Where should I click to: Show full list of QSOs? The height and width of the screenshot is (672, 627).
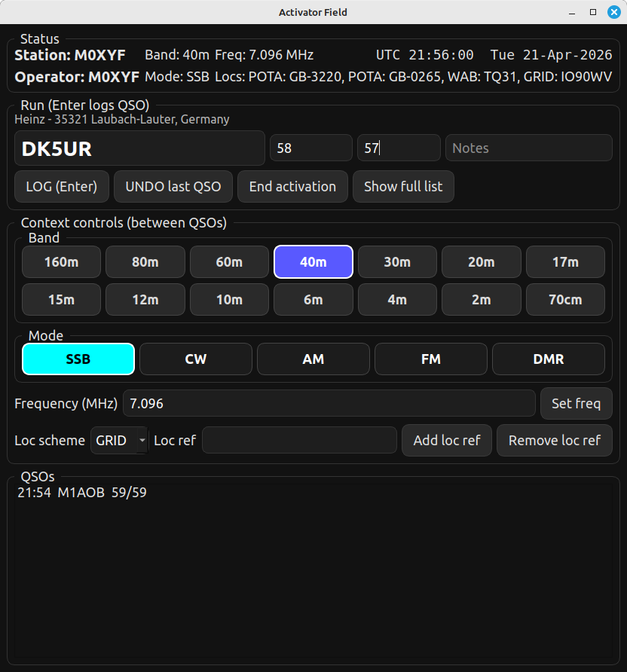coord(403,187)
